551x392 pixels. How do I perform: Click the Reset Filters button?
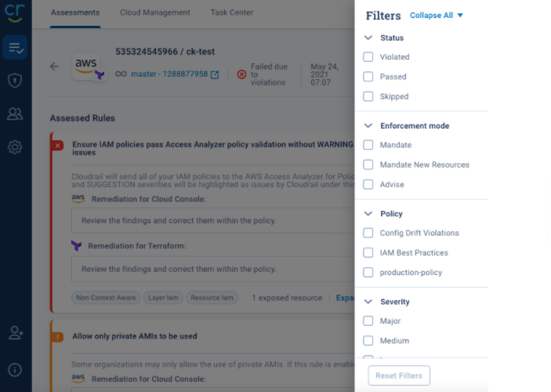pyautogui.click(x=399, y=376)
